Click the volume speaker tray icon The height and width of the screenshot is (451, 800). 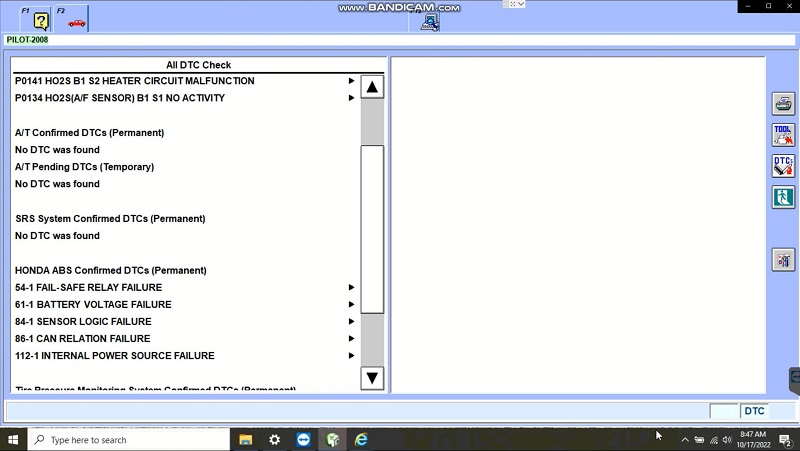[727, 440]
